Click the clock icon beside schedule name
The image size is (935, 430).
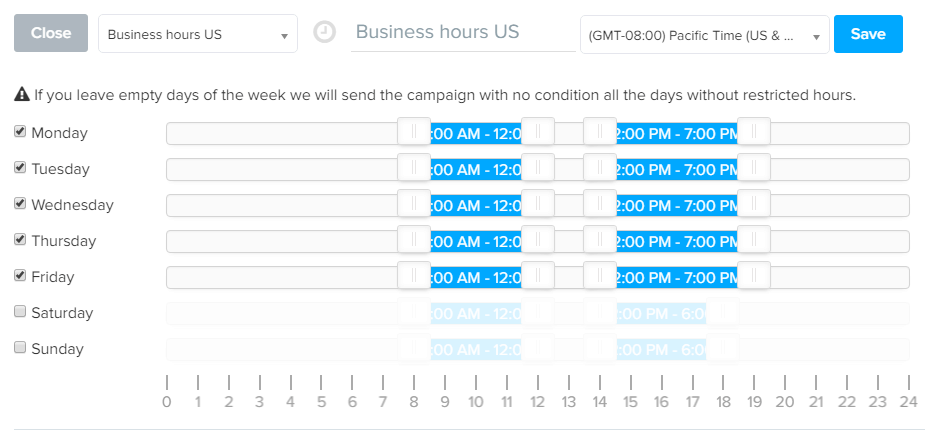(x=324, y=33)
